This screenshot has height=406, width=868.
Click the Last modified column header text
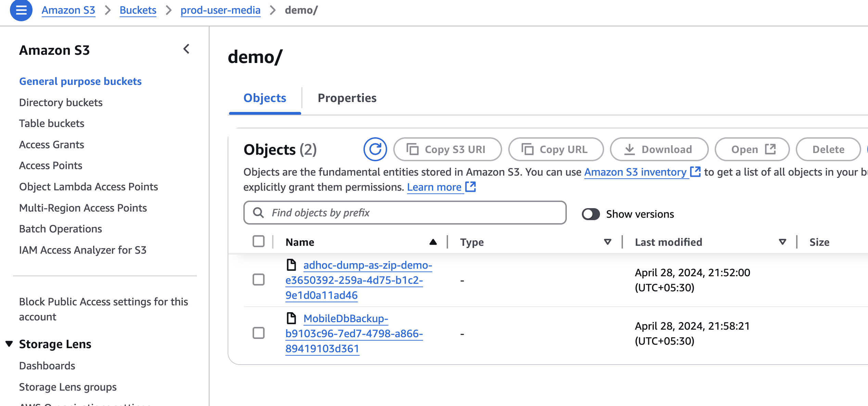pyautogui.click(x=668, y=242)
